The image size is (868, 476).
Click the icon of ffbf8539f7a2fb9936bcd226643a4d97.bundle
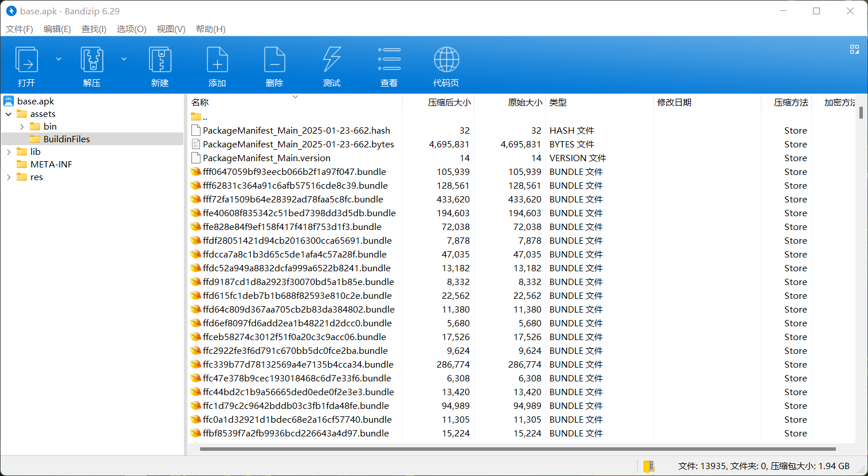[196, 433]
